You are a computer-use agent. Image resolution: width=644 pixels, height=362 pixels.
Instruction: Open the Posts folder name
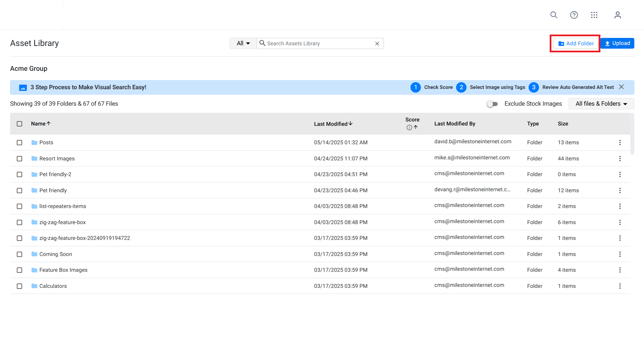pos(46,143)
